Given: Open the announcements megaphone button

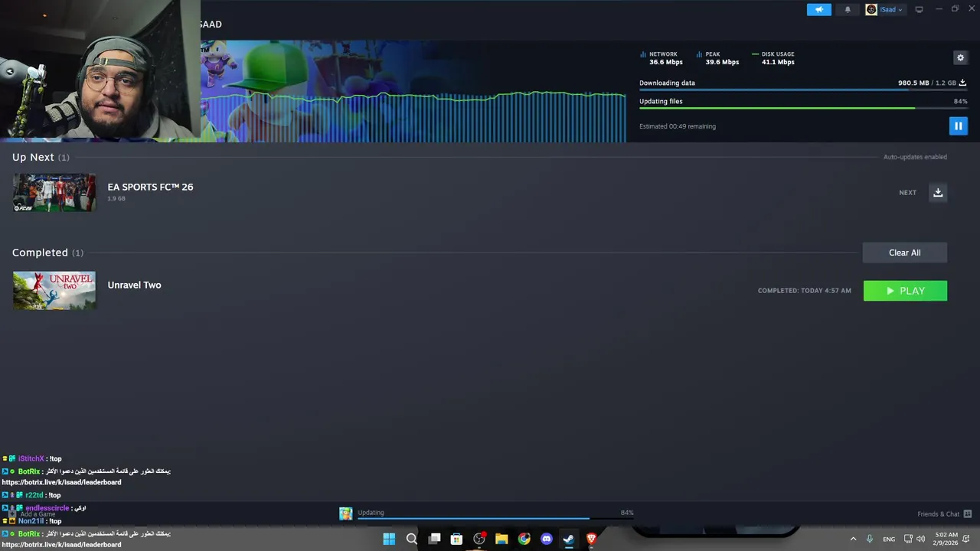Looking at the screenshot, I should [818, 9].
